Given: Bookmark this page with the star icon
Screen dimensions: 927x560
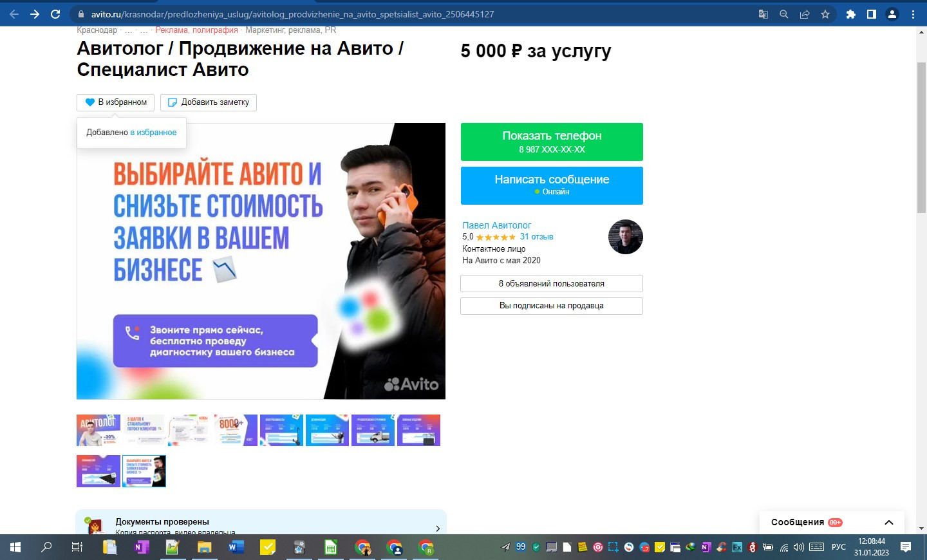Looking at the screenshot, I should (825, 14).
